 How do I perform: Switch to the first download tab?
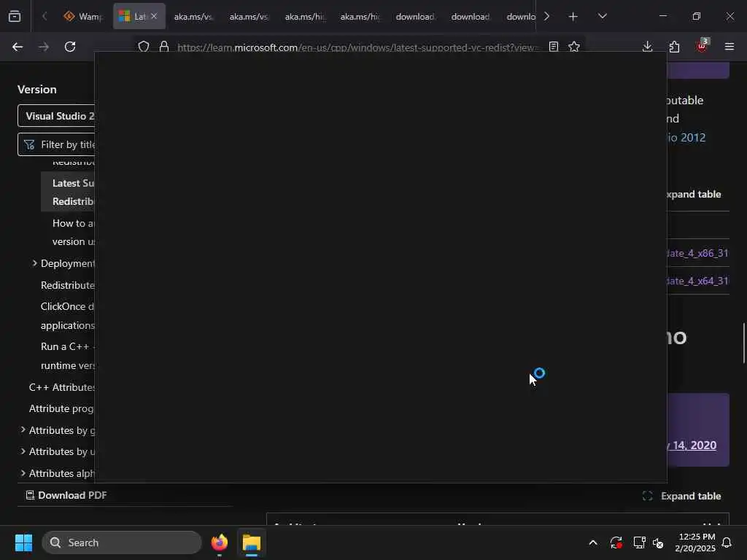pyautogui.click(x=414, y=16)
